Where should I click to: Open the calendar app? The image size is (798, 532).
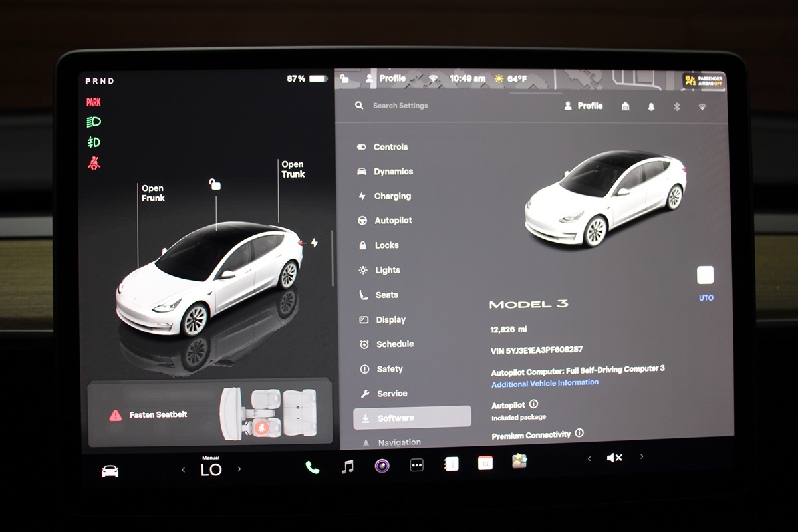tap(485, 464)
